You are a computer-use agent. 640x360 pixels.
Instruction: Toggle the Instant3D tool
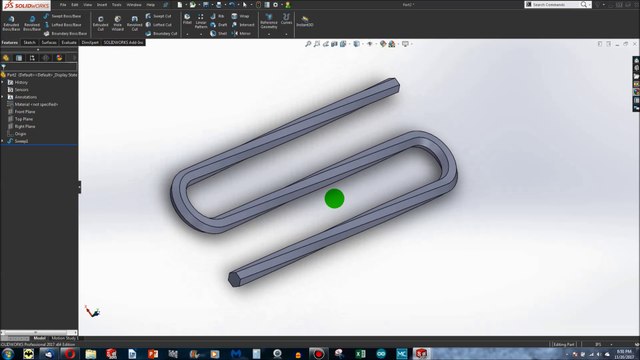[x=304, y=22]
